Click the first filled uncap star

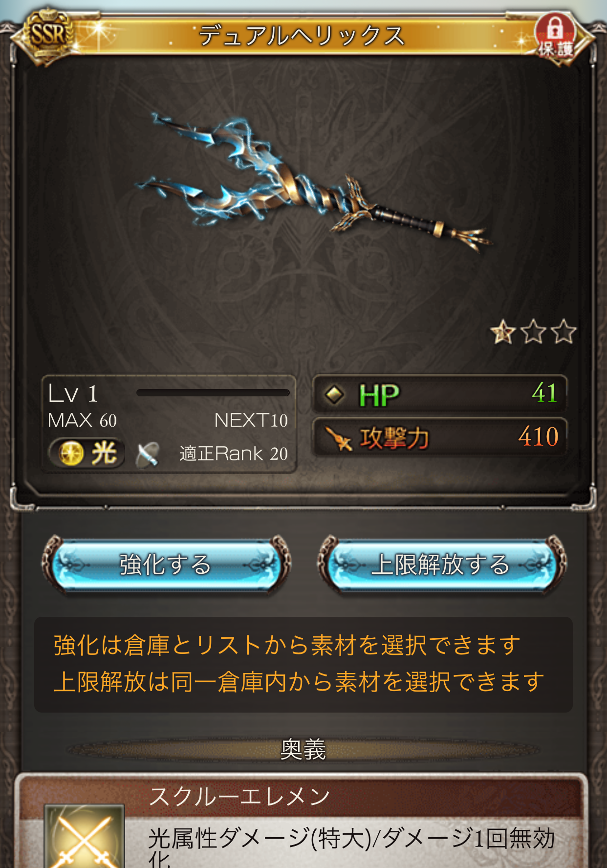[x=503, y=332]
